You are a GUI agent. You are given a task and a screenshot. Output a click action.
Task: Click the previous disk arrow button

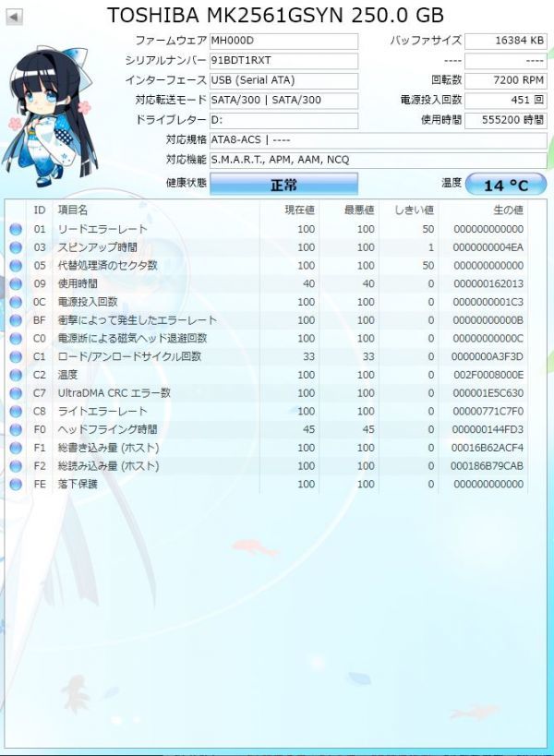tap(14, 18)
